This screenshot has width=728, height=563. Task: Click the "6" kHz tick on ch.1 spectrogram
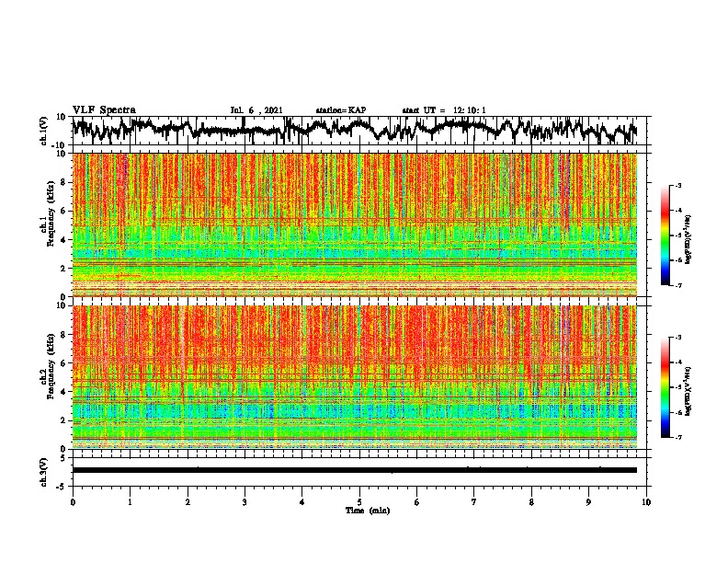click(x=63, y=211)
